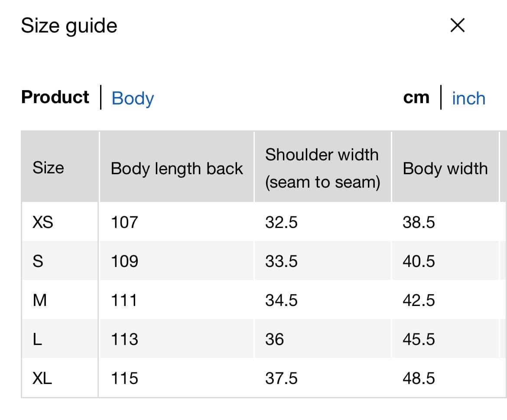Click the Shoulder width column header
Image resolution: width=507 pixels, height=420 pixels.
click(x=322, y=168)
